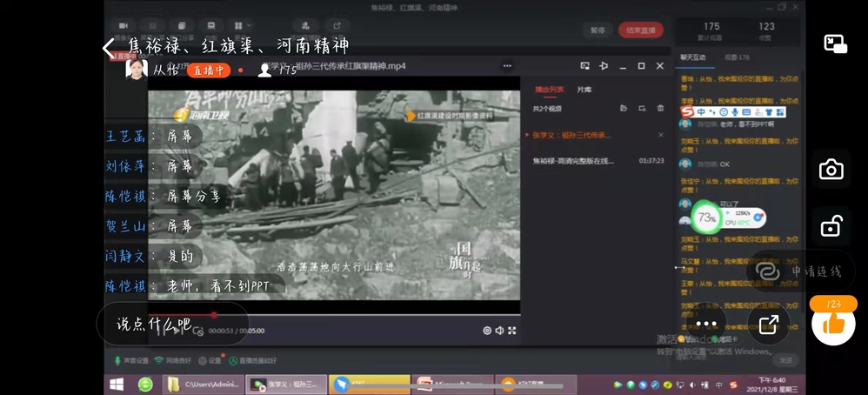The height and width of the screenshot is (395, 868).
Task: Switch to the 片库 tab
Action: 584,90
